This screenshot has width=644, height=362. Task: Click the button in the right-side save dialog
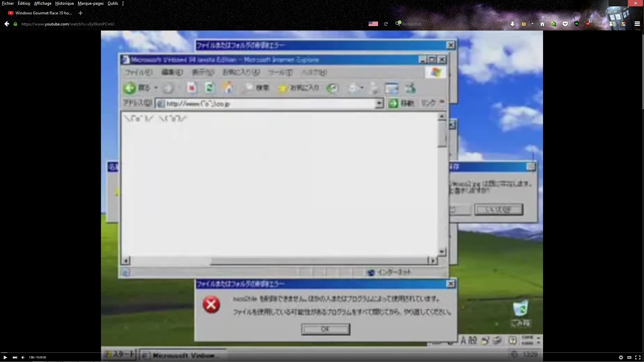tap(498, 209)
